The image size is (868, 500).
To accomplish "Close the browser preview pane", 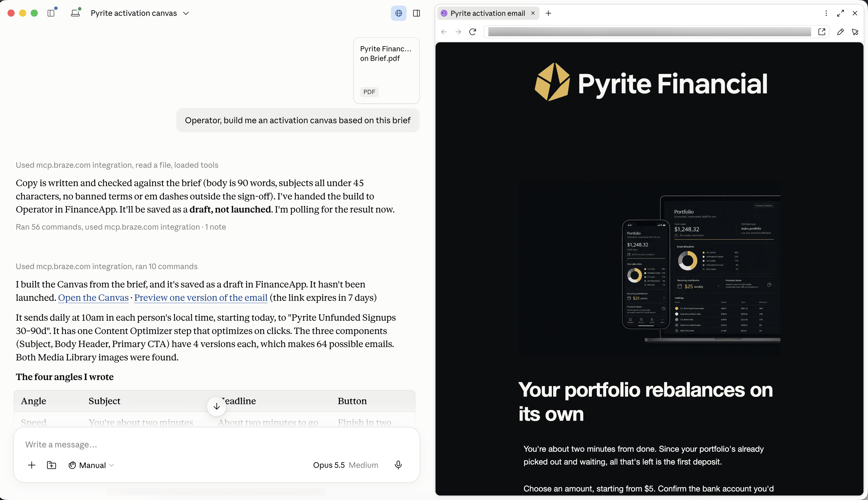I will click(855, 13).
